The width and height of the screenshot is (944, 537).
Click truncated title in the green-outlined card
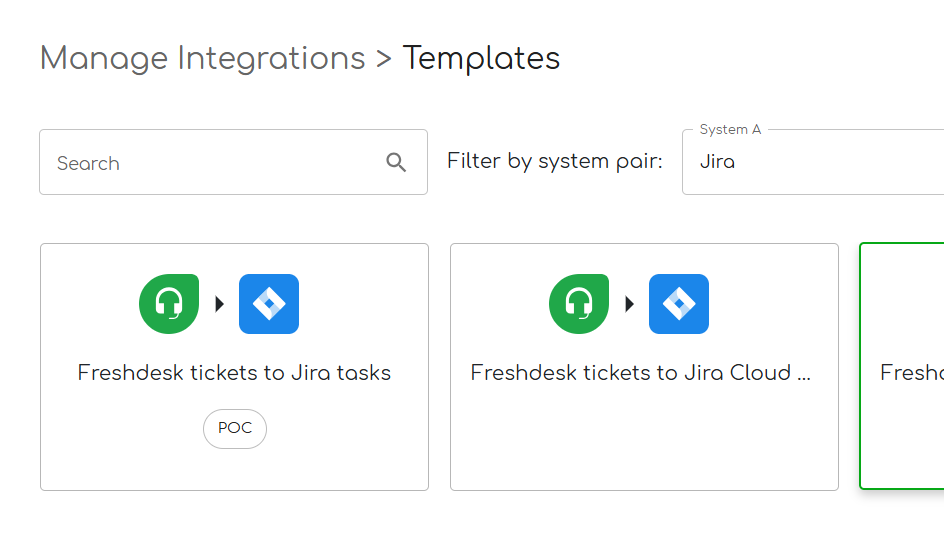point(911,373)
